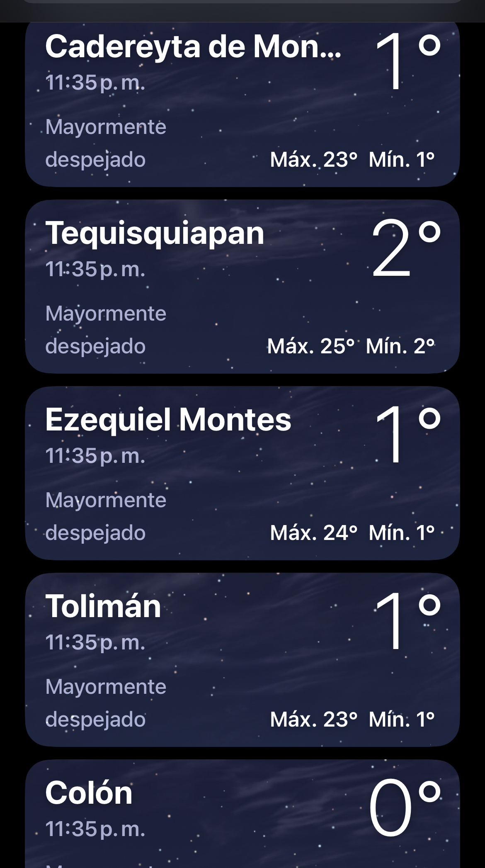
Task: Click the 11:35 p.m. time under Cadereyta
Action: click(x=95, y=83)
